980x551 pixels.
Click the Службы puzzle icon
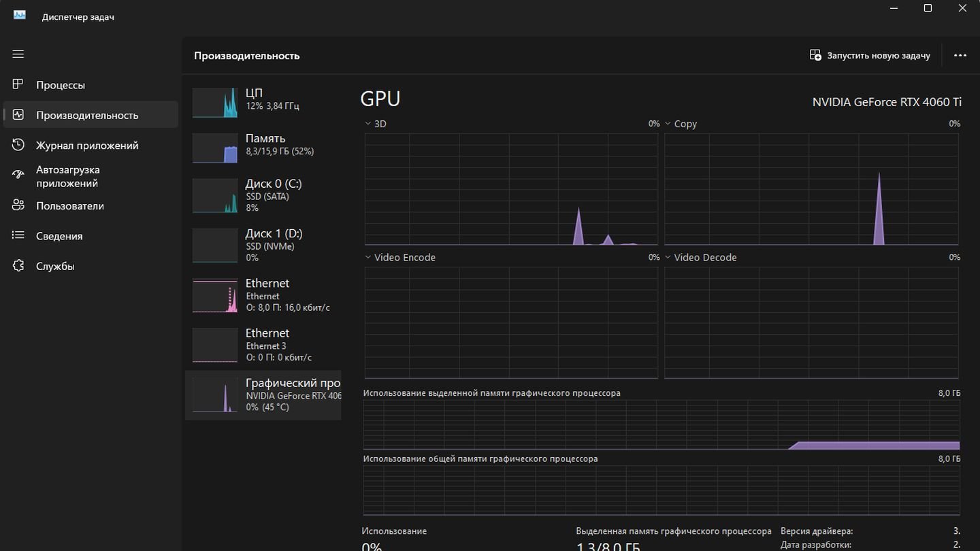click(x=18, y=266)
